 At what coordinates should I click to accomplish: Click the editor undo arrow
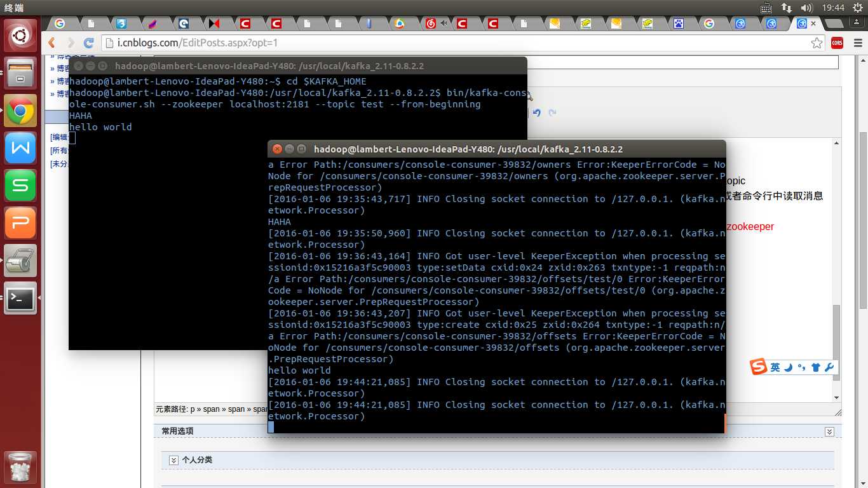coord(537,112)
